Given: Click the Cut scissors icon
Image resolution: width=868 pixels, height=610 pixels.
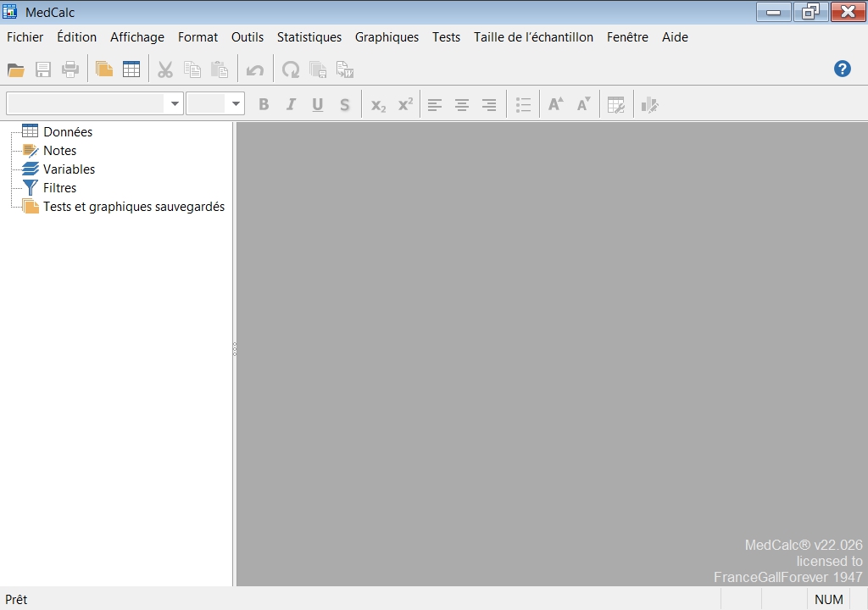Looking at the screenshot, I should point(165,69).
